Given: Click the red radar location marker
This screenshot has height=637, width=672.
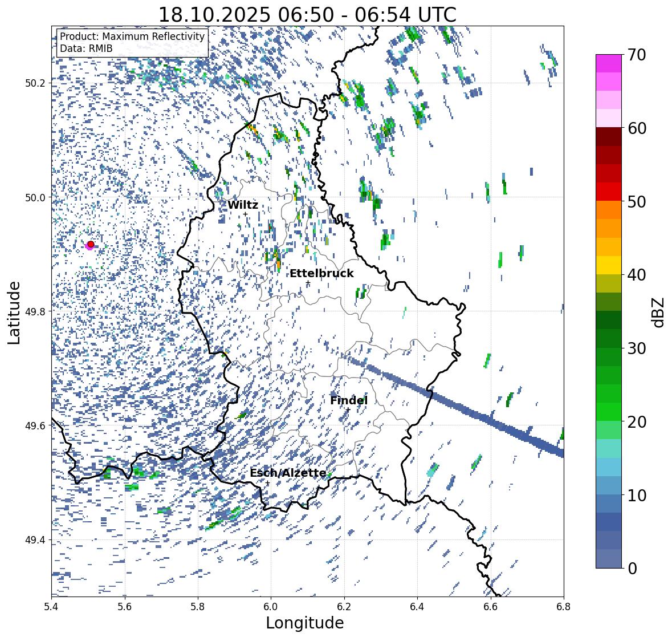Looking at the screenshot, I should (x=91, y=244).
